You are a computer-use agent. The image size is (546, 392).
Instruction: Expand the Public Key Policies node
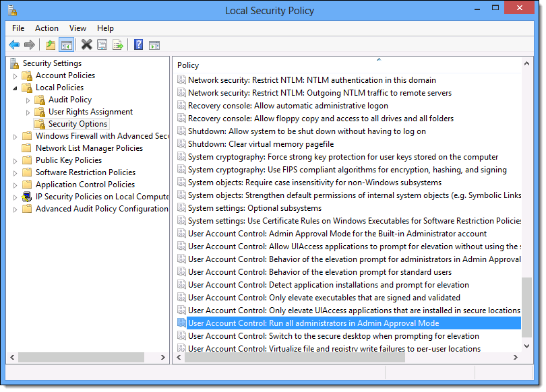[x=15, y=160]
